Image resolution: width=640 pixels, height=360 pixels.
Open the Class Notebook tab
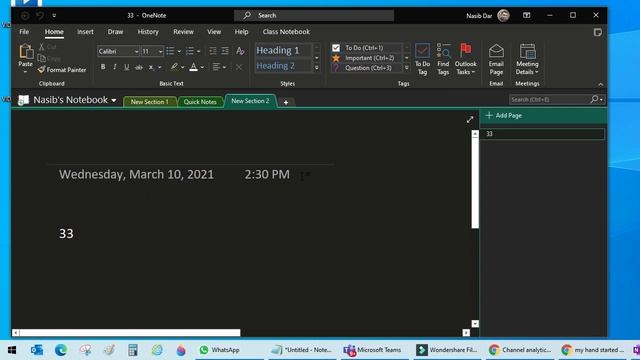[x=286, y=32]
